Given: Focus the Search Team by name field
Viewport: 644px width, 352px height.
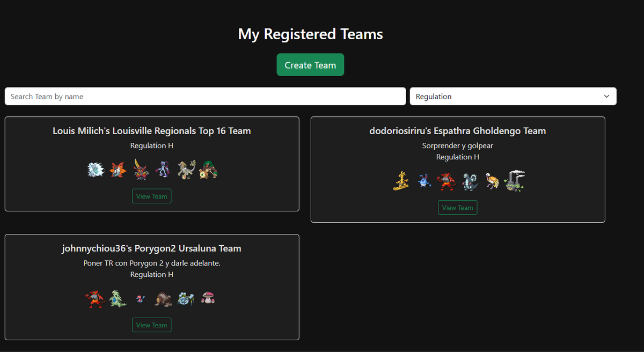Looking at the screenshot, I should point(205,97).
